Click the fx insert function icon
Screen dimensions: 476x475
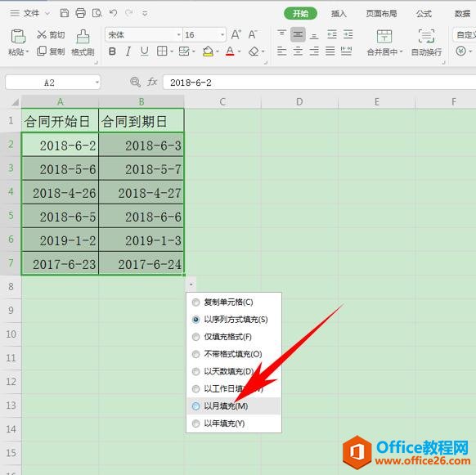152,82
